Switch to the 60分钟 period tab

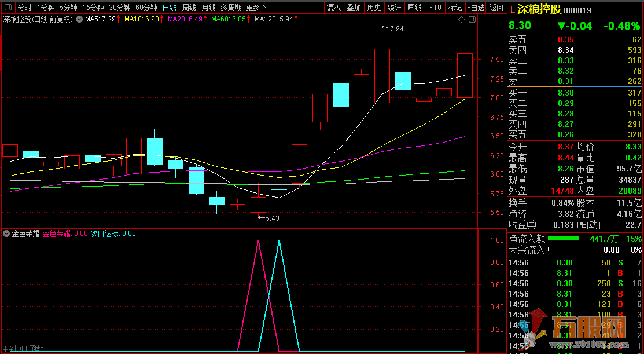(146, 8)
